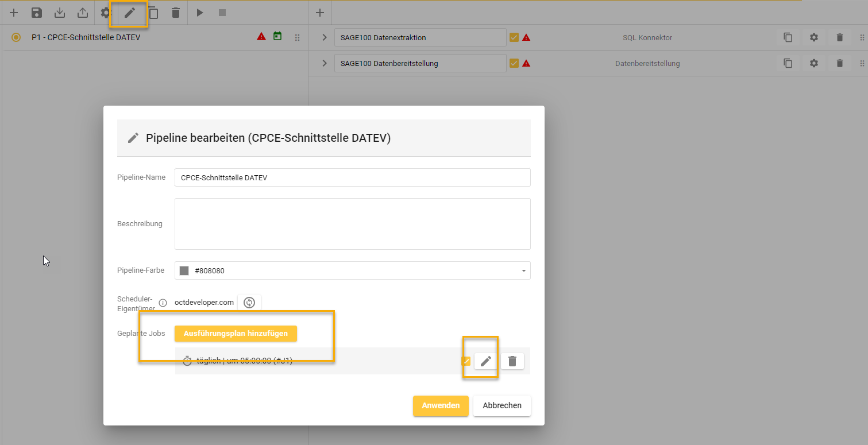Screen dimensions: 868x445
Task: Delete the scheduled daily job with trash icon
Action: point(512,361)
